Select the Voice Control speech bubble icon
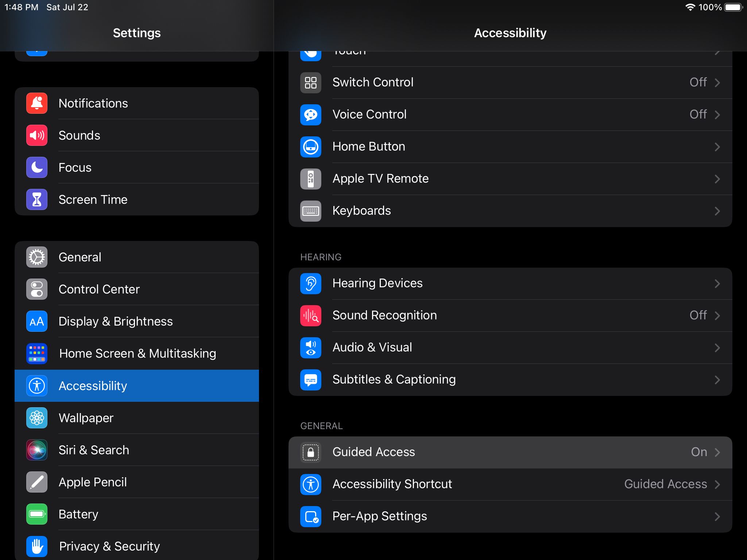This screenshot has width=747, height=560. (x=310, y=114)
